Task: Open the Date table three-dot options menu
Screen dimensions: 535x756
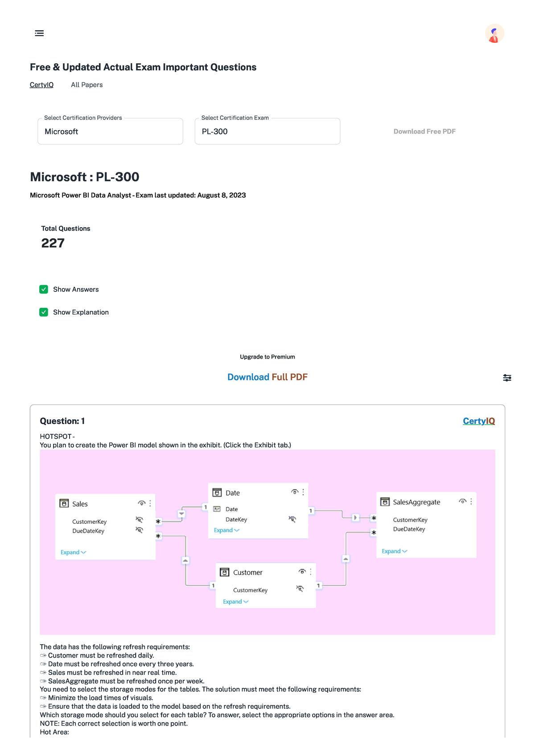Action: (x=304, y=492)
